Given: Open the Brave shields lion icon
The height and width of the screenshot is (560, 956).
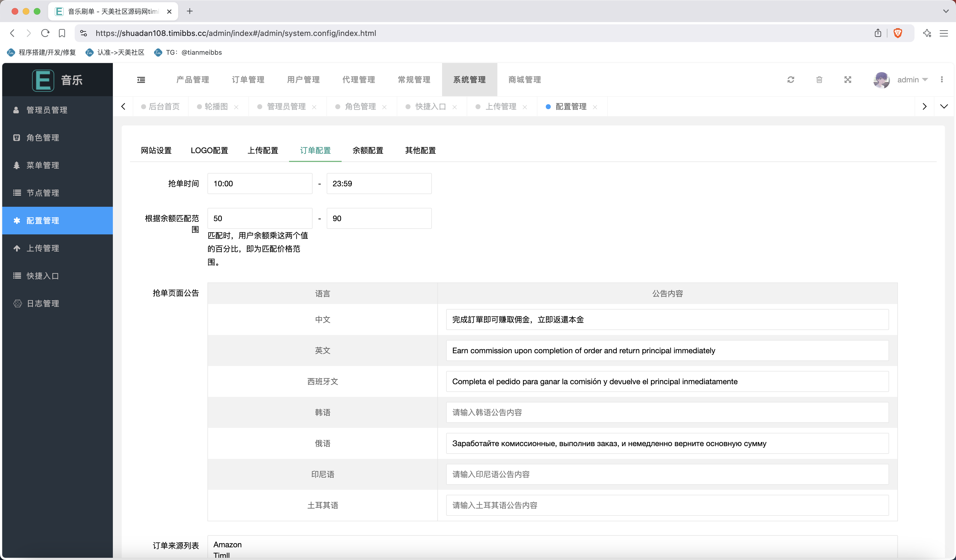Looking at the screenshot, I should 898,33.
